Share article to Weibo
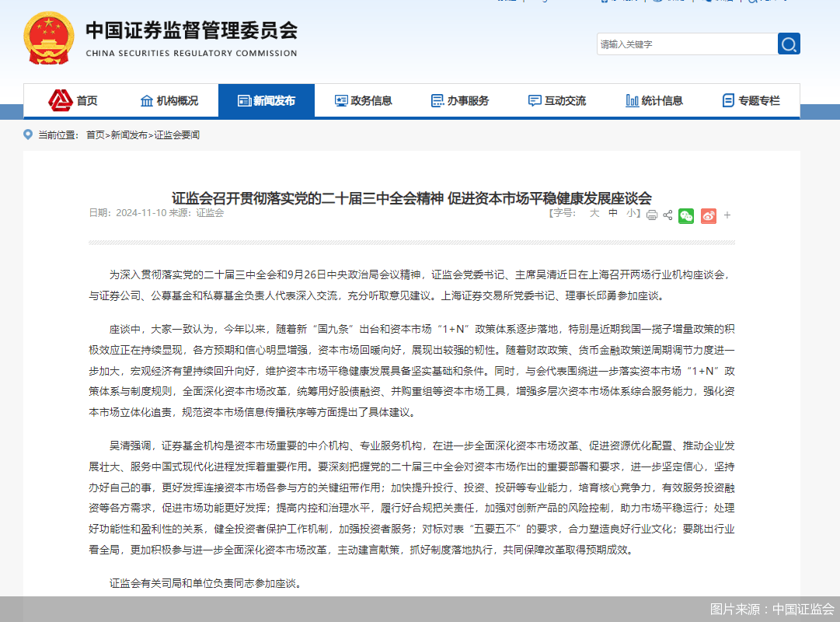 pos(708,215)
